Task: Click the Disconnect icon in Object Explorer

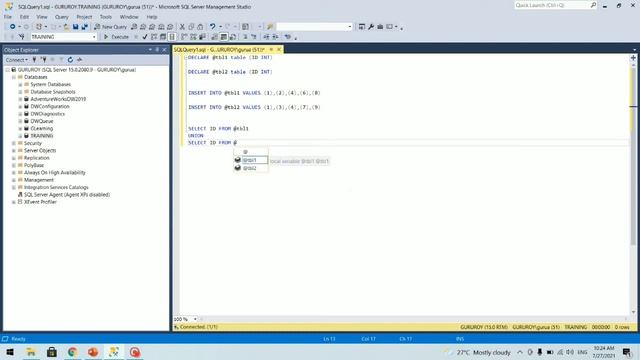Action: tap(44, 60)
